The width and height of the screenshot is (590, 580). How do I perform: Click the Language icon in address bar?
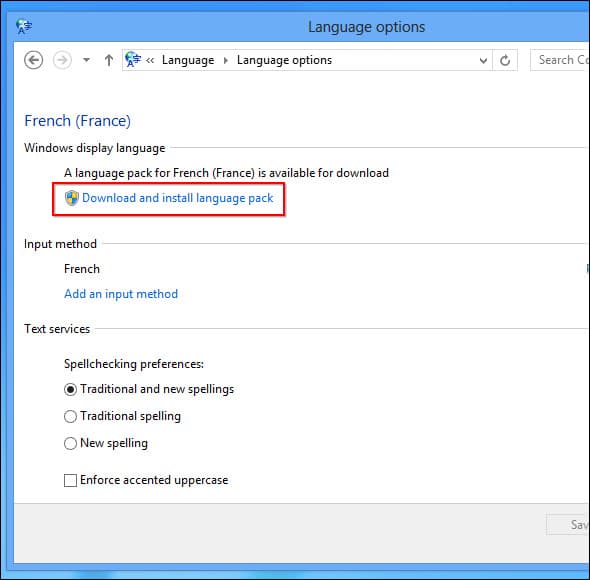[133, 59]
